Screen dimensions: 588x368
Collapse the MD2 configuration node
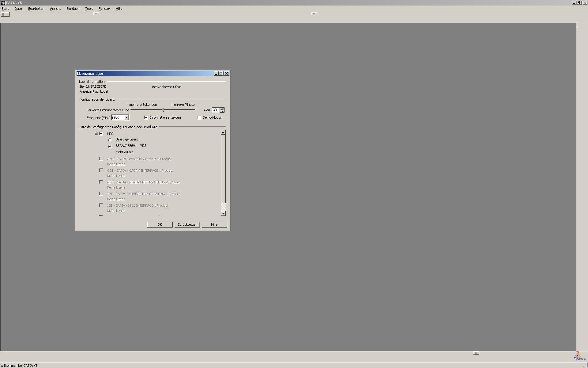tap(96, 133)
